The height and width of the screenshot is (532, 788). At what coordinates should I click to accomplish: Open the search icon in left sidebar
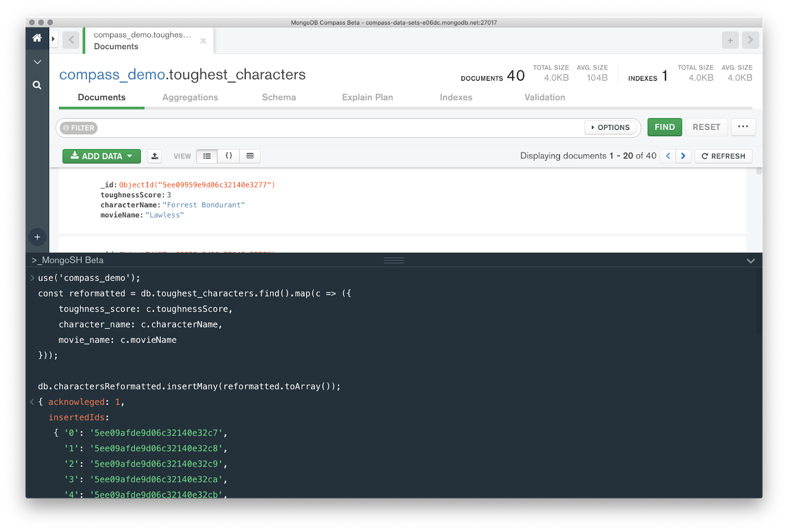pos(37,85)
